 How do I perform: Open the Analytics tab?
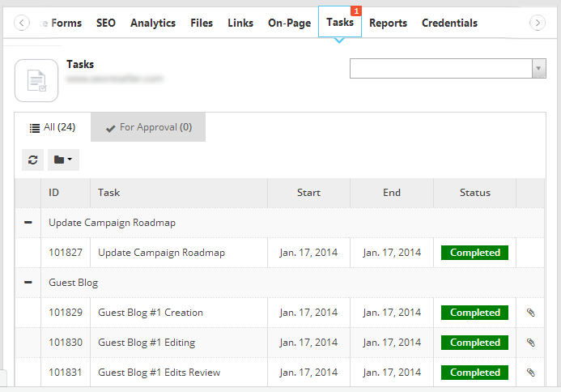coord(153,23)
